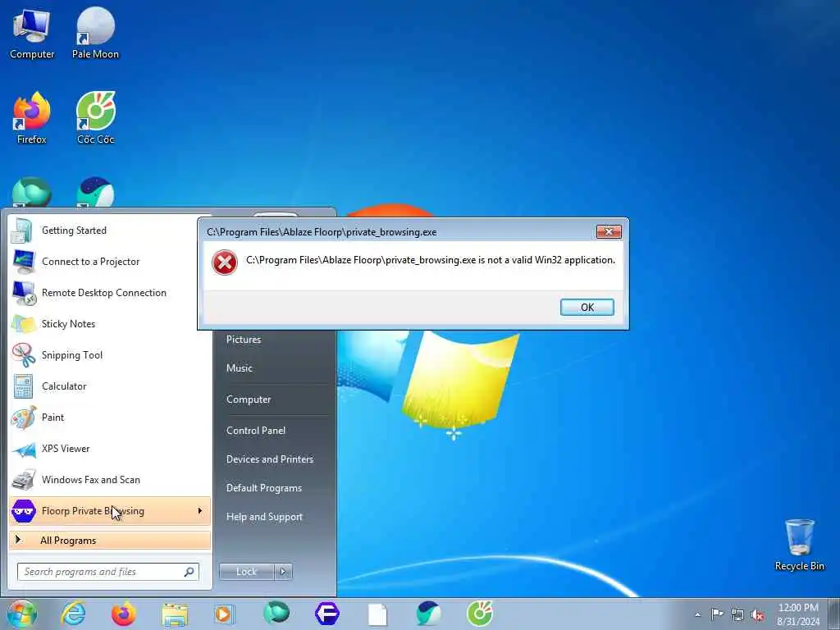Click the green globe browser taskbar icon
840x630 pixels.
(x=276, y=613)
